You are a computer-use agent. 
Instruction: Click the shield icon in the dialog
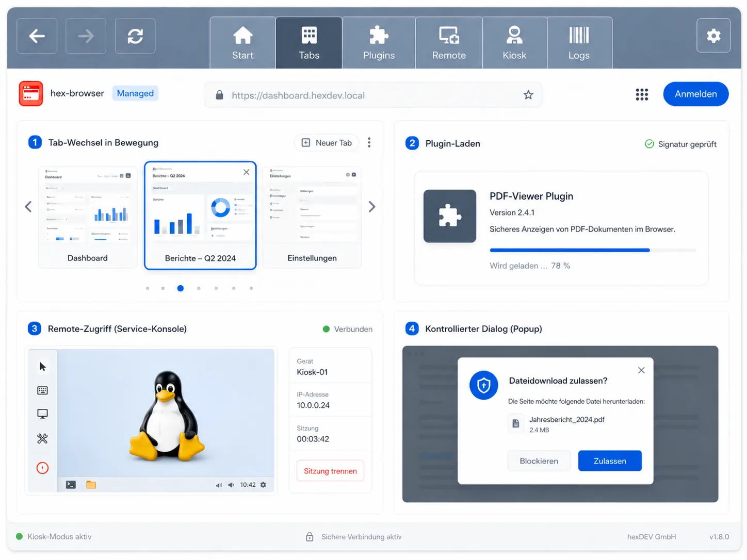pos(483,385)
